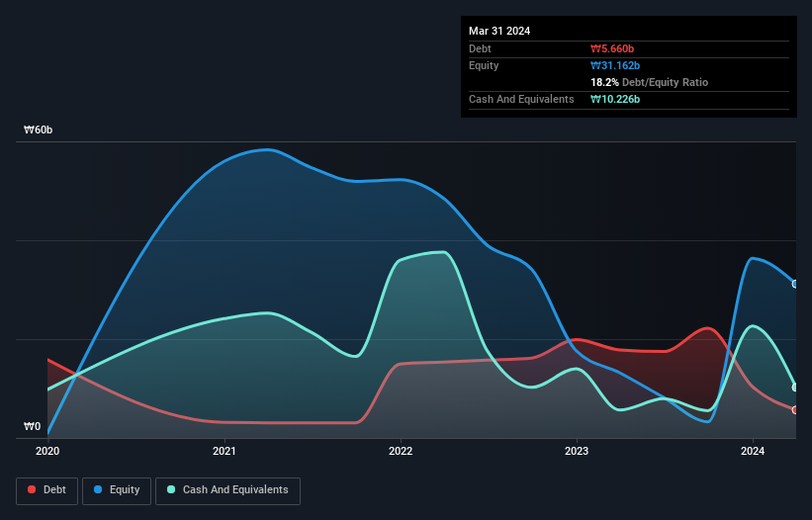812x520 pixels.
Task: Select the 2021 axis label
Action: pyautogui.click(x=225, y=451)
